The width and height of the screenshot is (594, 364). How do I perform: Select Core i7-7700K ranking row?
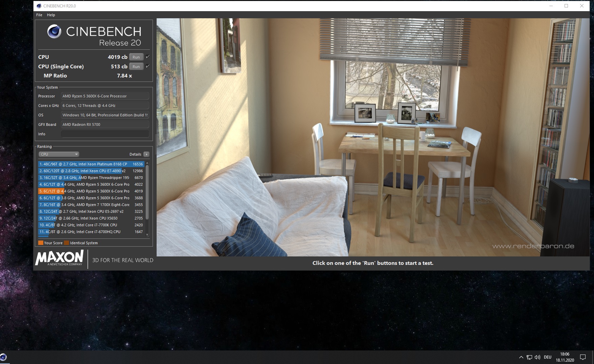click(x=91, y=225)
